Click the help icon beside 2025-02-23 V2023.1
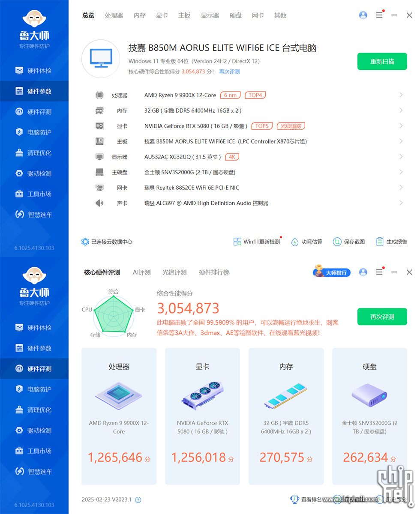This screenshot has height=514, width=420. (x=138, y=499)
